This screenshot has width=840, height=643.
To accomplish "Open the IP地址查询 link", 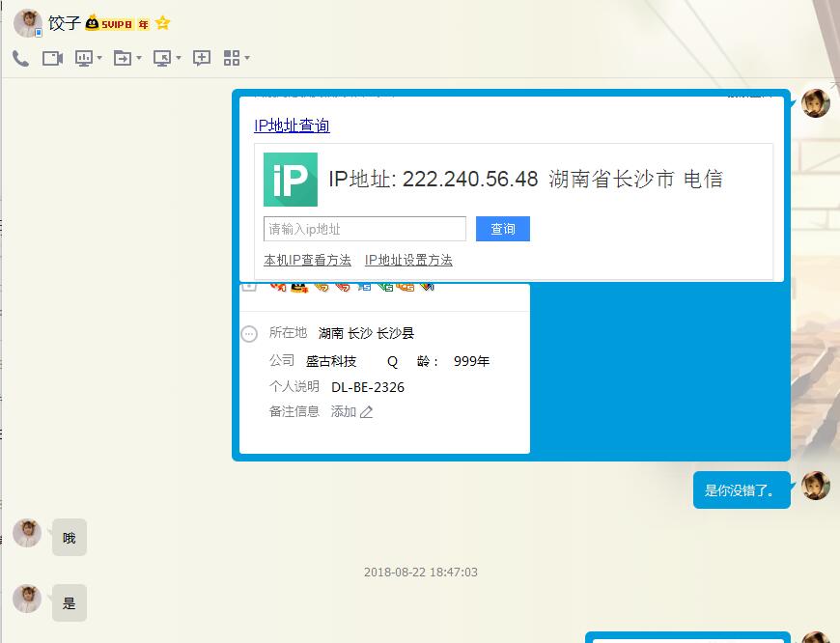I will [292, 126].
